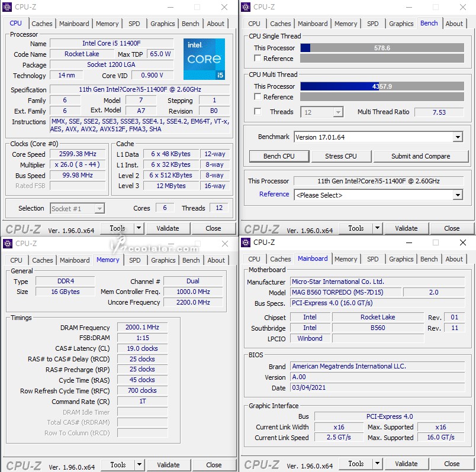Click the CPU-Z app icon in the Bench window
Screen dimensions: 476x472
pos(246,7)
